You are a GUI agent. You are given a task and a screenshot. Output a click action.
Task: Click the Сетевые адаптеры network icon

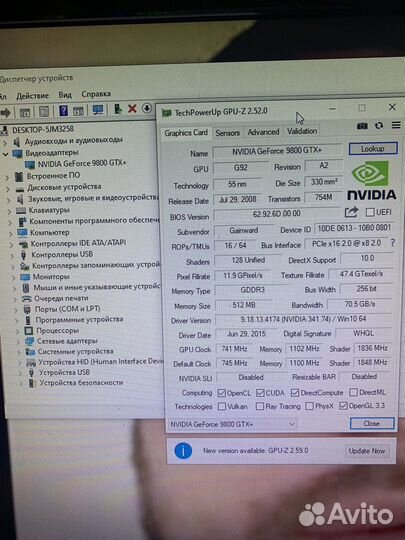tap(29, 341)
